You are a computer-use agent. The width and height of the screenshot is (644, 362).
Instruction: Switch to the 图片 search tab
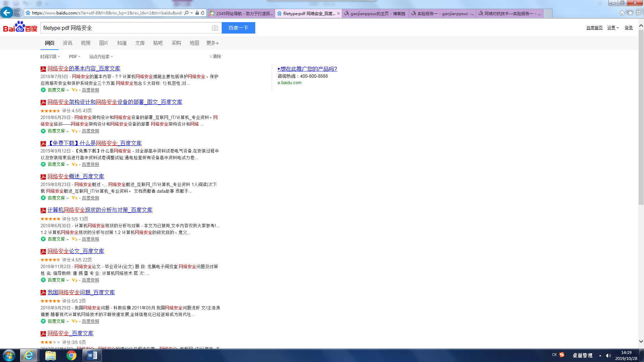point(104,43)
